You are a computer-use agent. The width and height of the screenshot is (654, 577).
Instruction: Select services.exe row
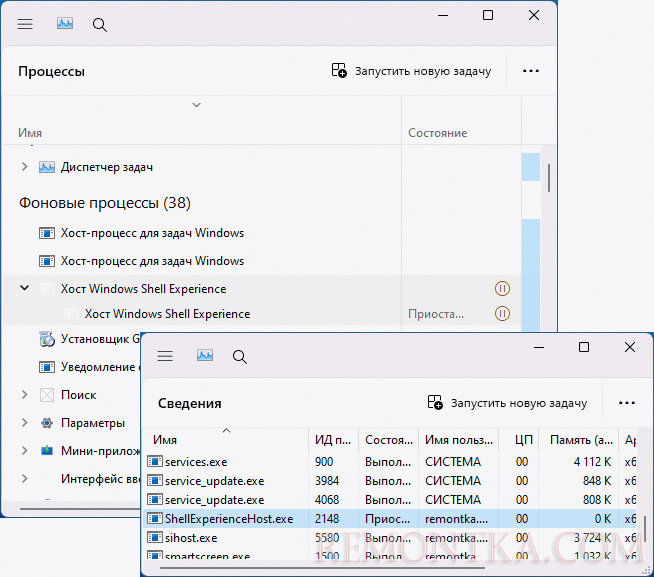pyautogui.click(x=390, y=462)
